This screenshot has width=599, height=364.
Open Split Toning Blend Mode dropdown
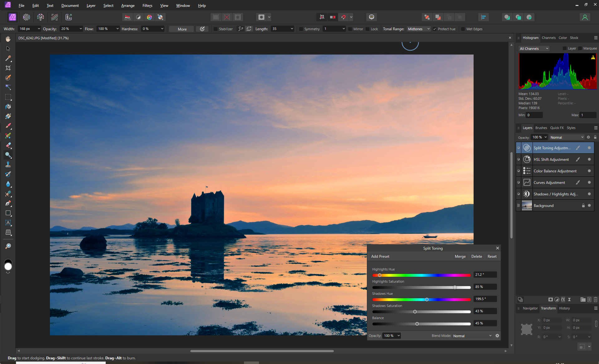(x=472, y=336)
